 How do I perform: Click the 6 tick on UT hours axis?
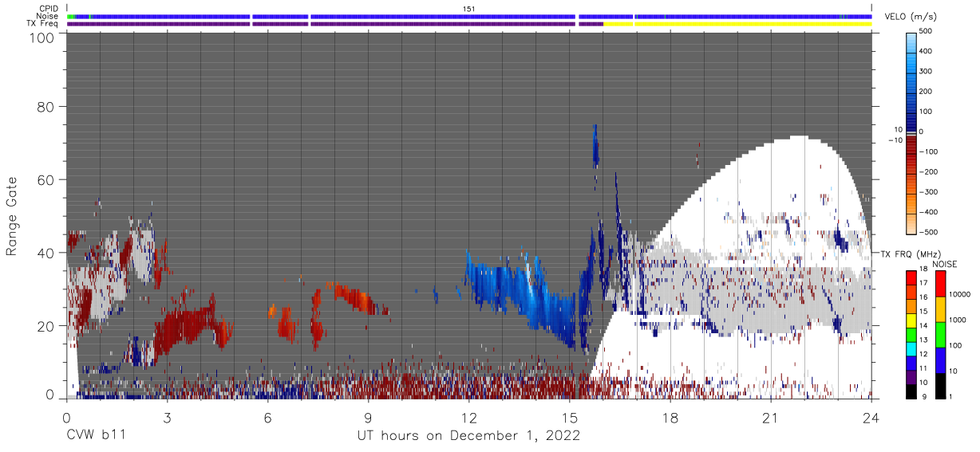click(267, 417)
